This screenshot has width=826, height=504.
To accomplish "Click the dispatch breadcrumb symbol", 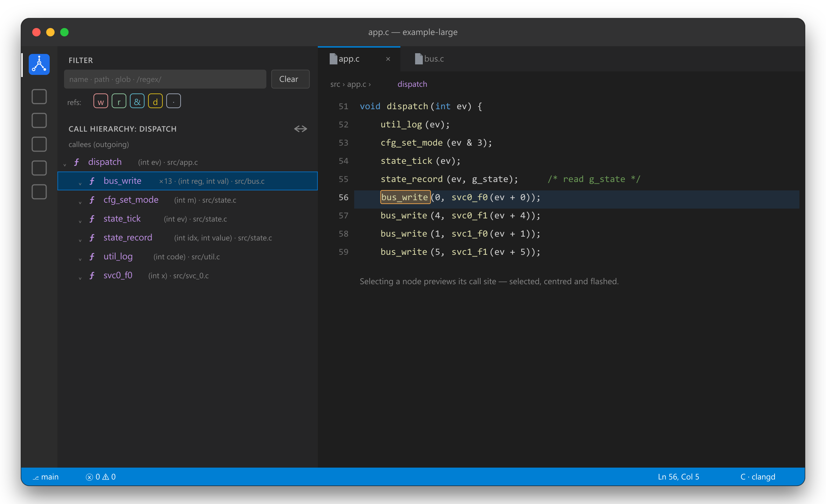I will (412, 84).
